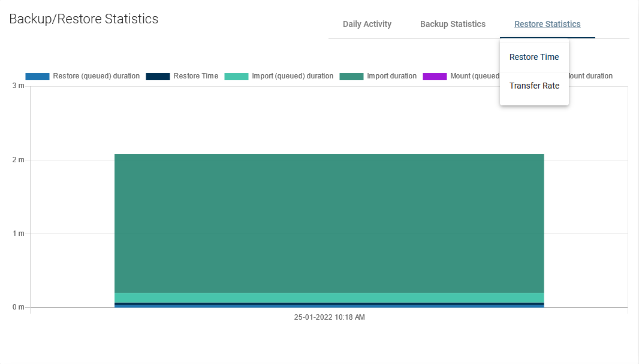The width and height of the screenshot is (639, 364).
Task: Click the light teal Import (queued) bar segment
Action: pyautogui.click(x=329, y=298)
